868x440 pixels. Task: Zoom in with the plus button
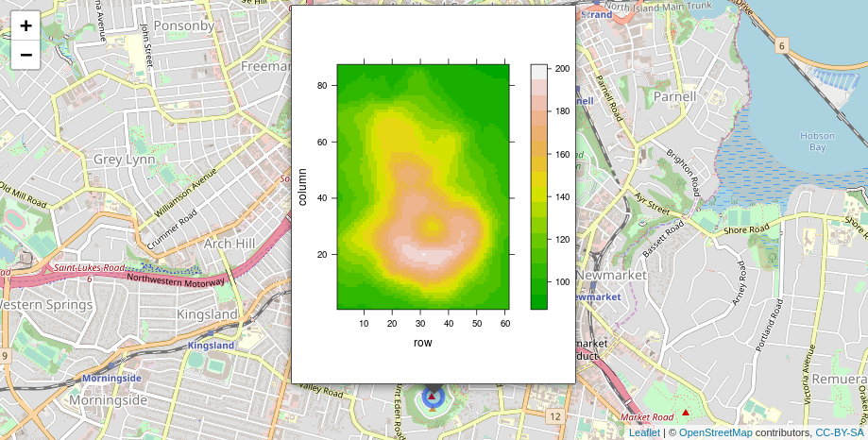(x=26, y=25)
